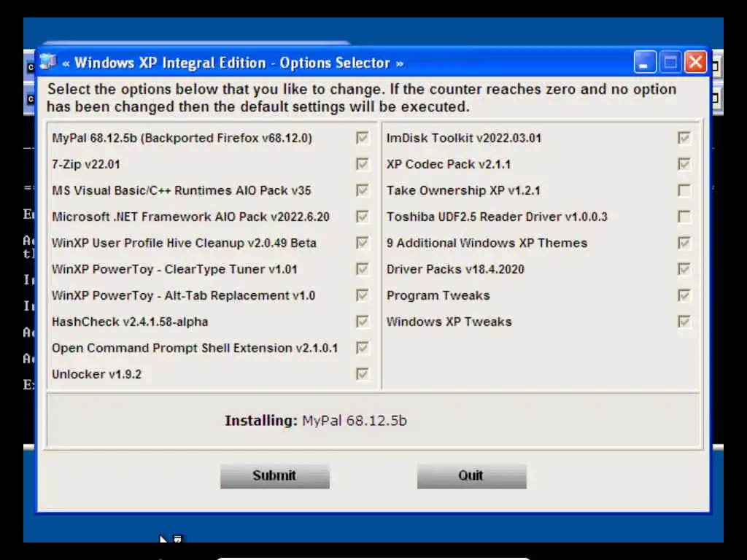This screenshot has height=560, width=747.
Task: Toggle Microsoft .NET Framework AIO Pack checkbox
Action: pyautogui.click(x=362, y=217)
